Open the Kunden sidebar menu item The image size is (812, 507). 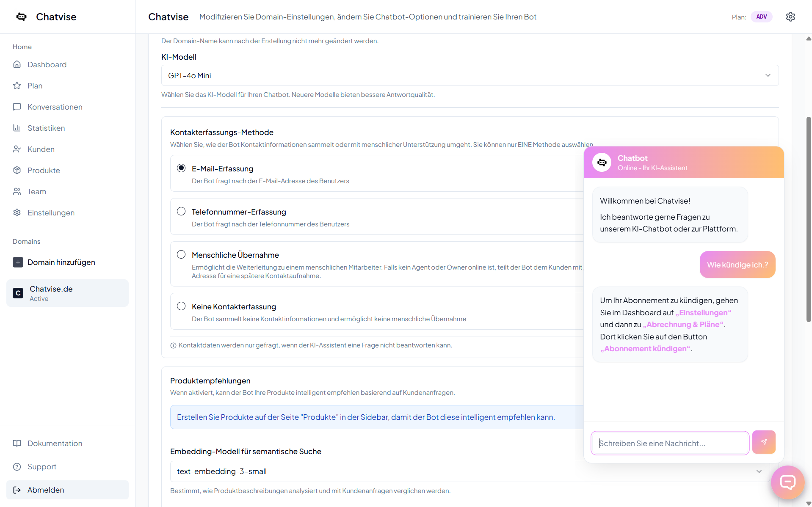[x=41, y=149]
